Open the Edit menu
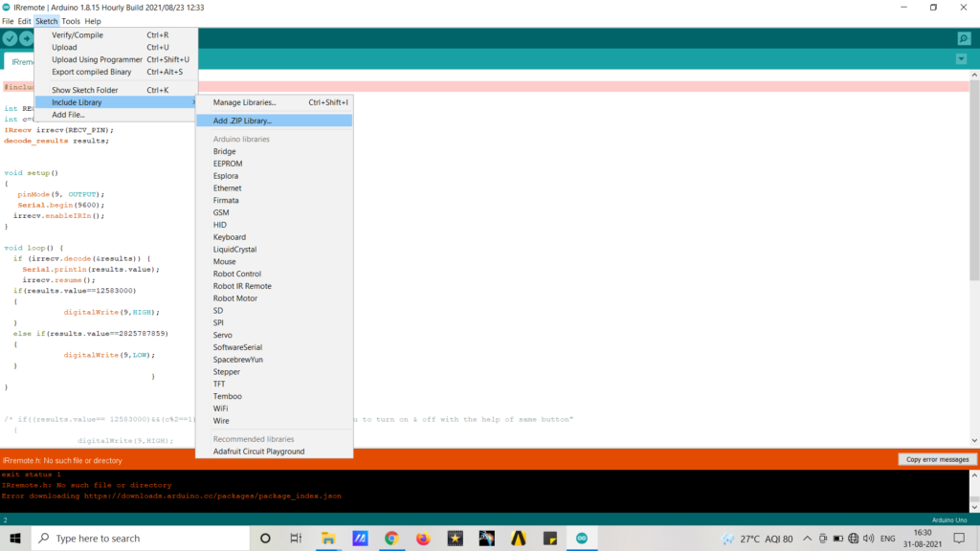980x551 pixels. tap(24, 21)
